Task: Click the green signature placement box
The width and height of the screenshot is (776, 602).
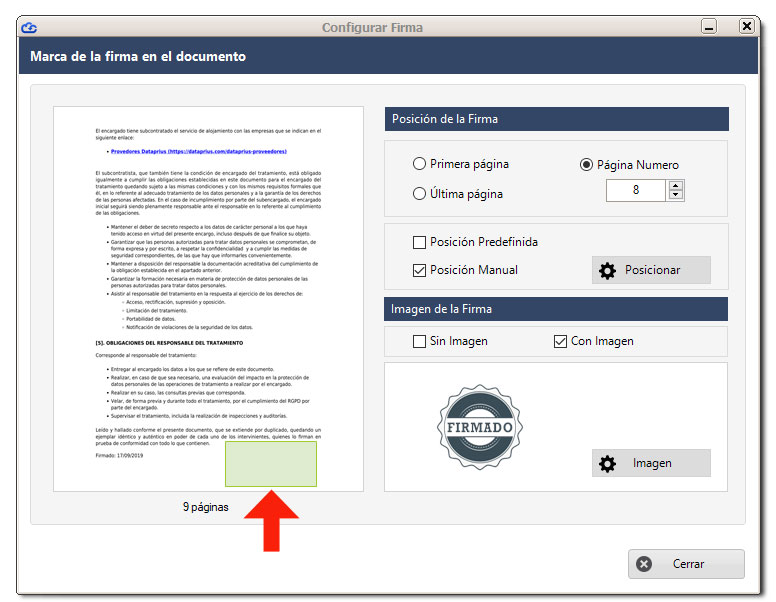Action: 271,464
